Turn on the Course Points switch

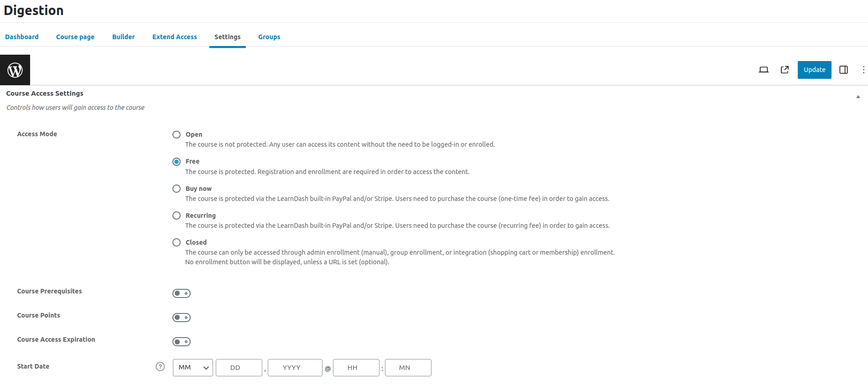(x=181, y=318)
